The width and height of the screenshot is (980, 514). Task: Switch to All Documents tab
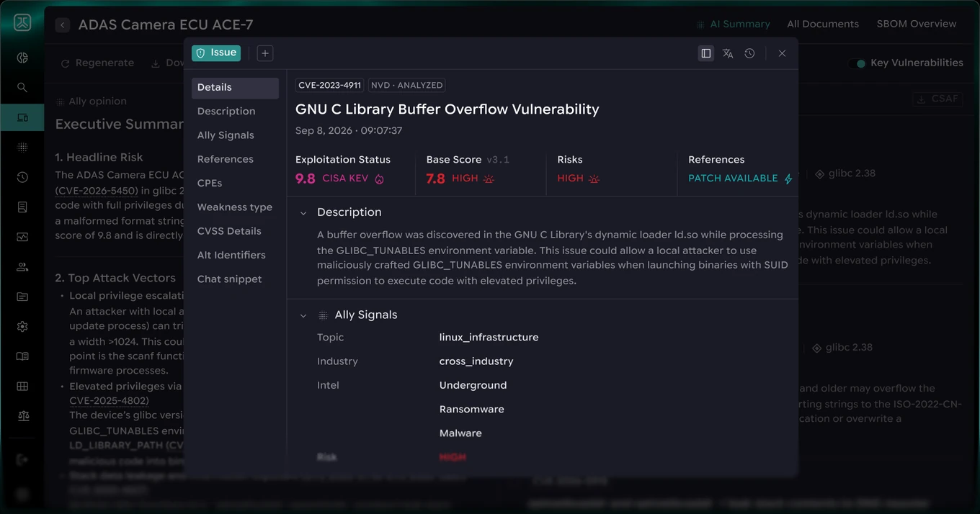pos(823,24)
